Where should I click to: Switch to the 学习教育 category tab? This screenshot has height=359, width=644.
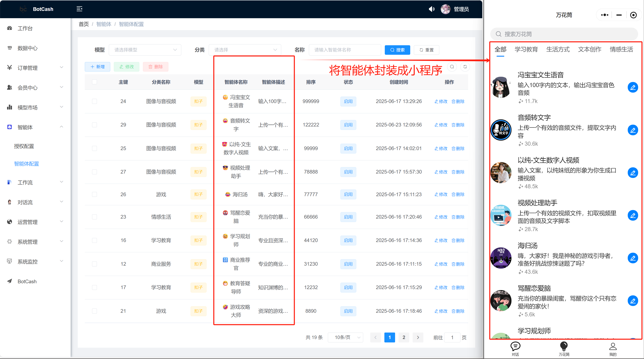click(x=526, y=49)
